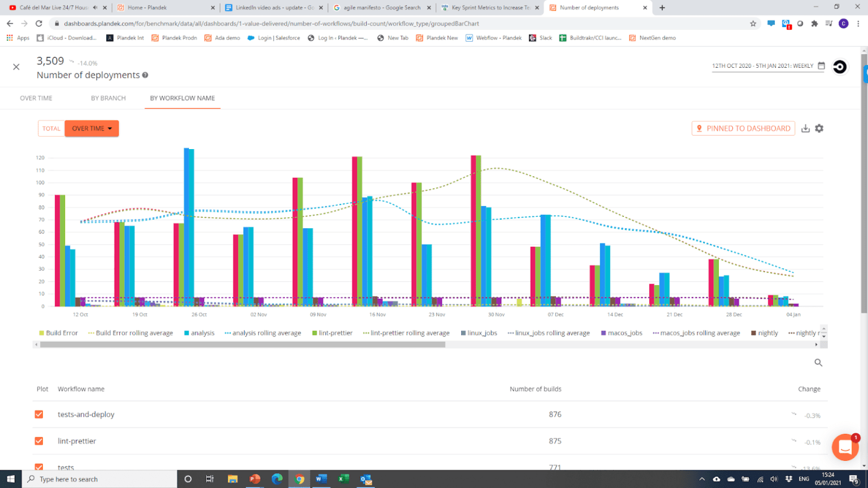Open the OVER TIME dropdown

[92, 128]
